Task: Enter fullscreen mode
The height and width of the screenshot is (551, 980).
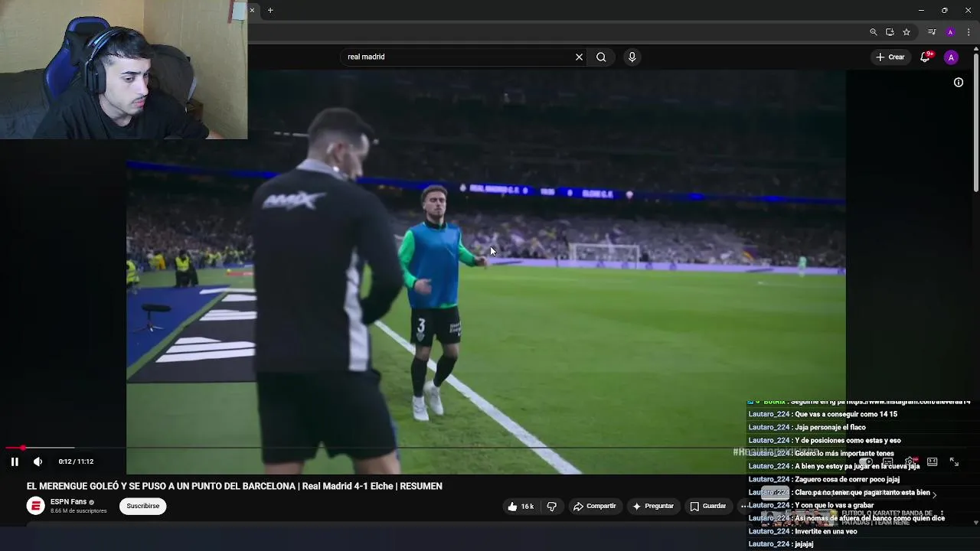Action: [954, 461]
